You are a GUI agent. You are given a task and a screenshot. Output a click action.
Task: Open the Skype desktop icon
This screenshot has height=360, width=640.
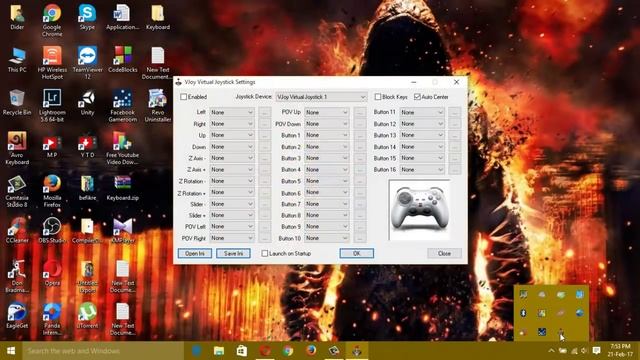coord(87,17)
